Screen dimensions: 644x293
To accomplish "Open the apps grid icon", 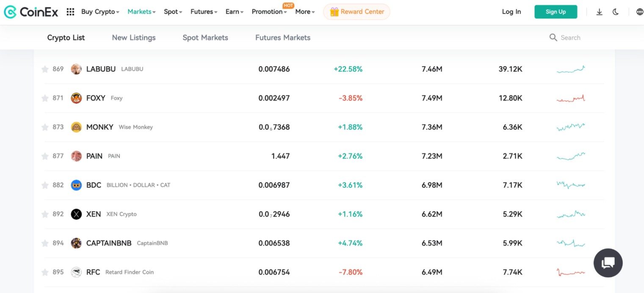I will pyautogui.click(x=70, y=11).
